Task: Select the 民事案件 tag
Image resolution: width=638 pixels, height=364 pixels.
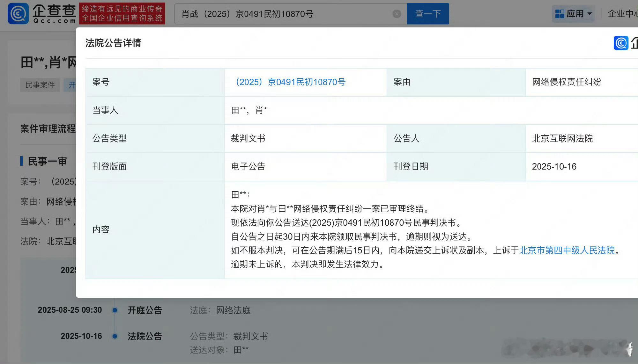Action: (x=40, y=85)
